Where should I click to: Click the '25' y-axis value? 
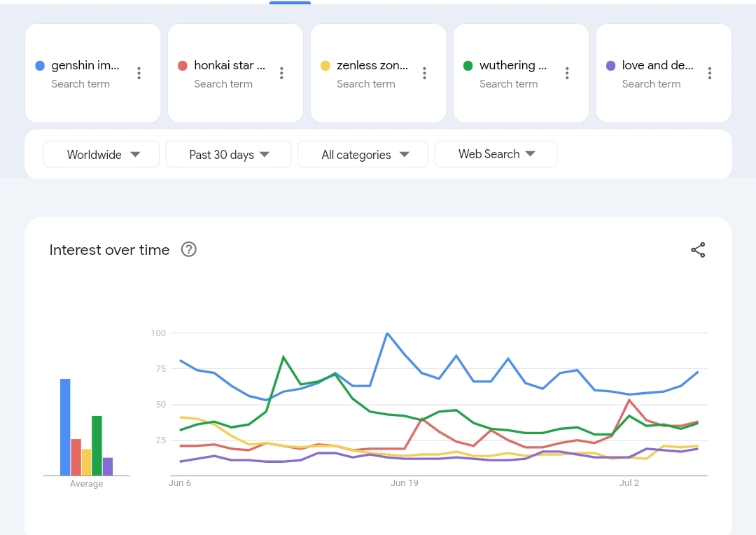click(x=160, y=440)
